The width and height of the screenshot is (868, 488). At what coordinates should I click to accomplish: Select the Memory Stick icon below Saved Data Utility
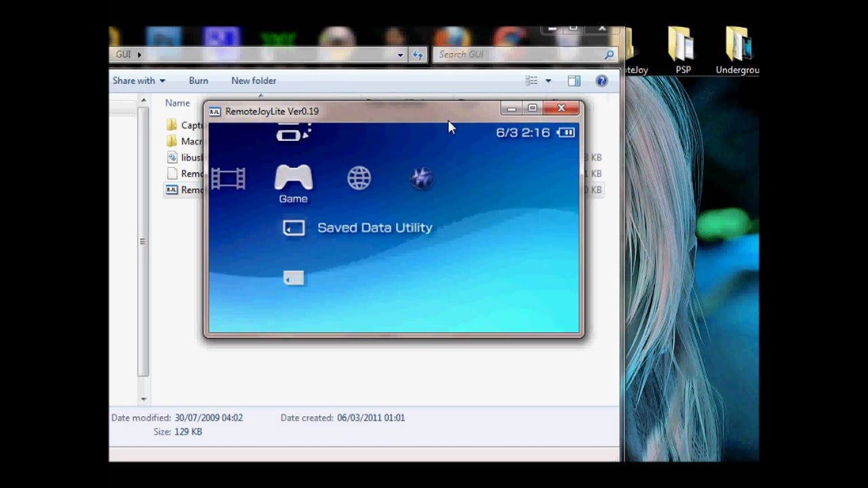click(293, 277)
